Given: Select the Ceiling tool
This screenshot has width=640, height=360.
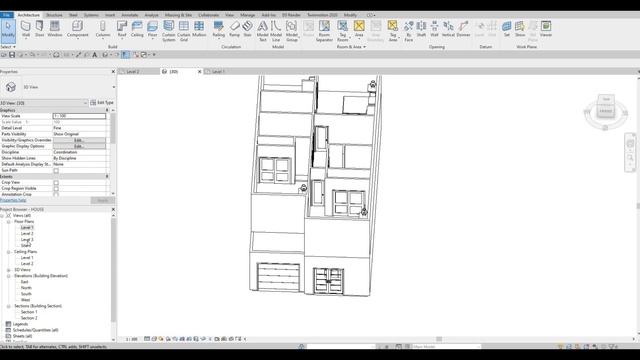Looking at the screenshot, I should 137,29.
